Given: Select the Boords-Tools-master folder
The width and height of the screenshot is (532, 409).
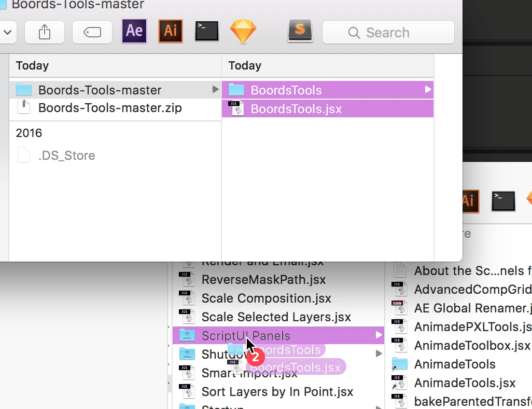Looking at the screenshot, I should pos(115,90).
